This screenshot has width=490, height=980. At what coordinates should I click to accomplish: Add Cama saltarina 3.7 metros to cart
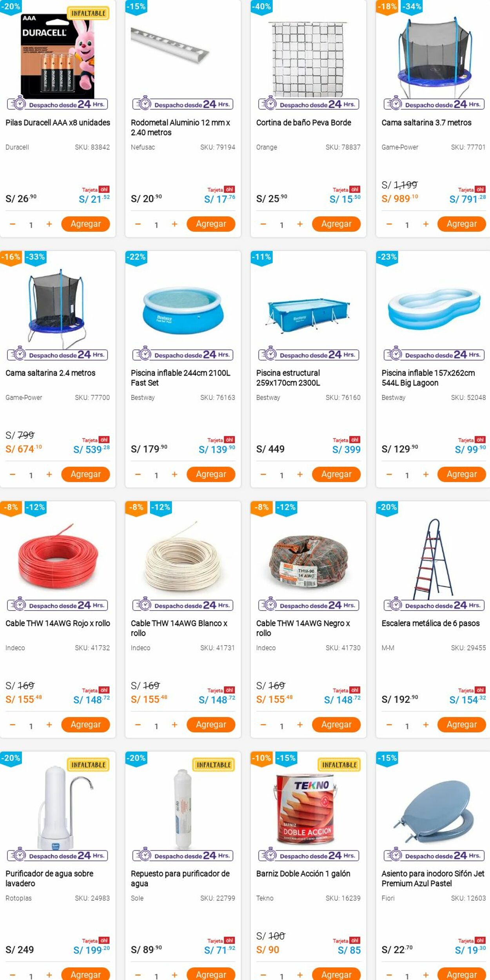point(461,224)
